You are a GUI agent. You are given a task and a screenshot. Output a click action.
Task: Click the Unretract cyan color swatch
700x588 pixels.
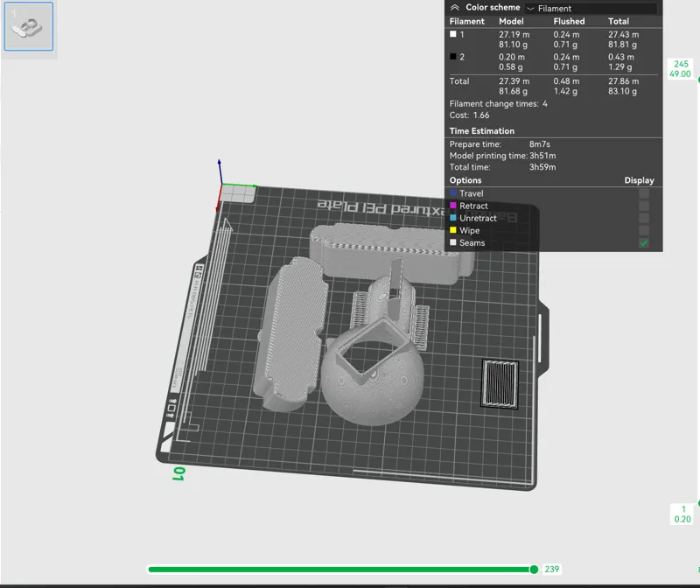pyautogui.click(x=453, y=218)
